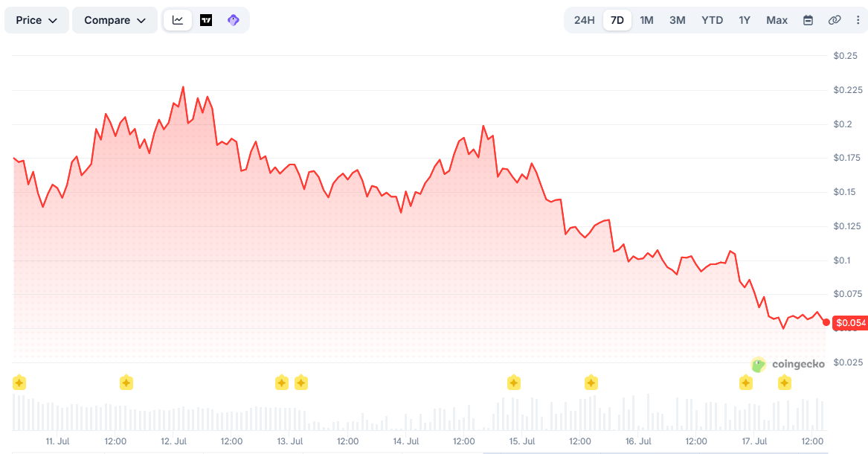Click the 12. Jul date label
This screenshot has height=454, width=868.
(x=174, y=441)
